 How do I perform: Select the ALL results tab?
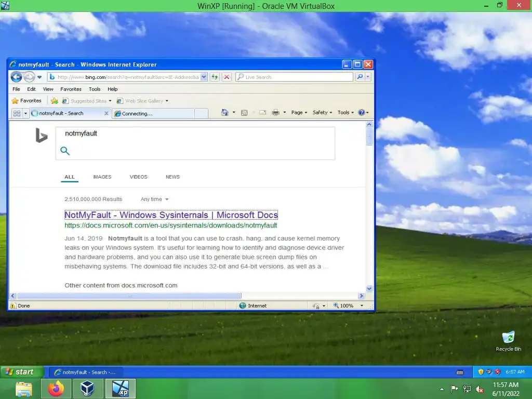tap(70, 177)
